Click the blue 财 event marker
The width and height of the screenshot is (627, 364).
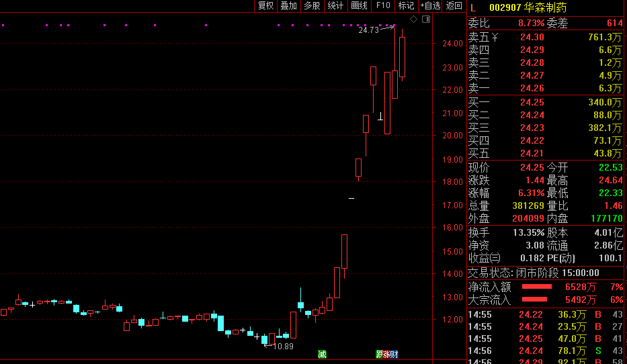[x=394, y=354]
